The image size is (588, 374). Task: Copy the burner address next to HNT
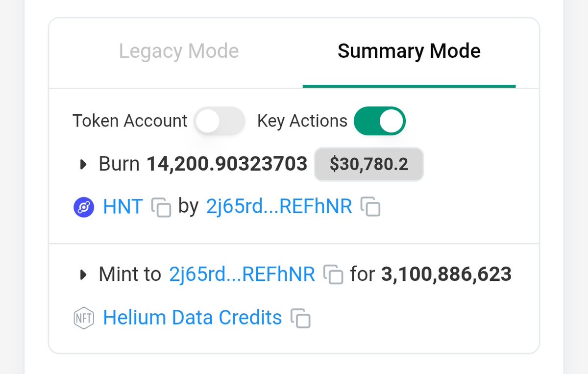click(x=370, y=207)
